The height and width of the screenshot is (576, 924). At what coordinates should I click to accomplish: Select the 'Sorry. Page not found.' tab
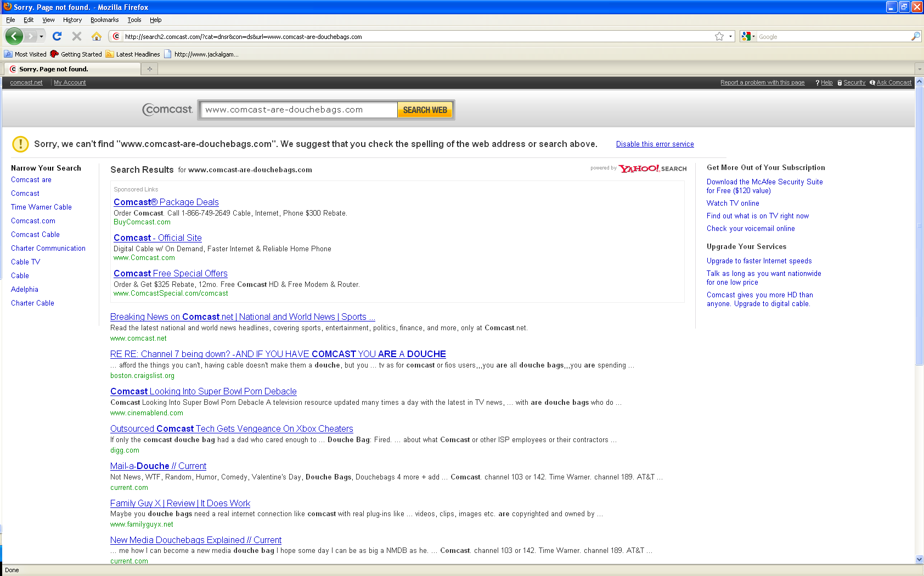click(72, 69)
